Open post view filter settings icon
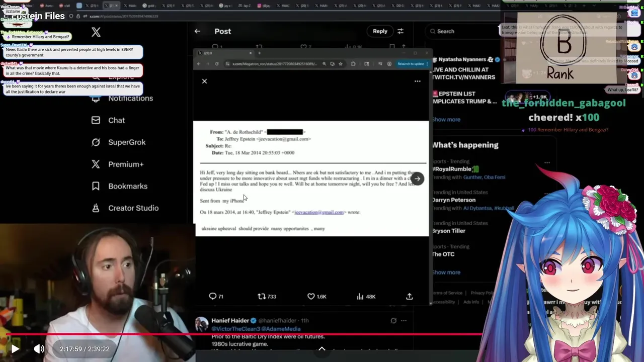 point(400,31)
